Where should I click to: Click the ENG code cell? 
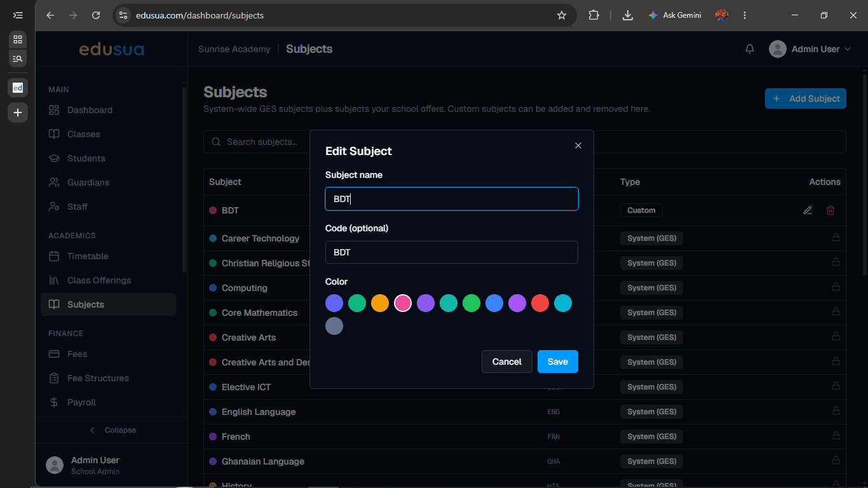pos(554,412)
